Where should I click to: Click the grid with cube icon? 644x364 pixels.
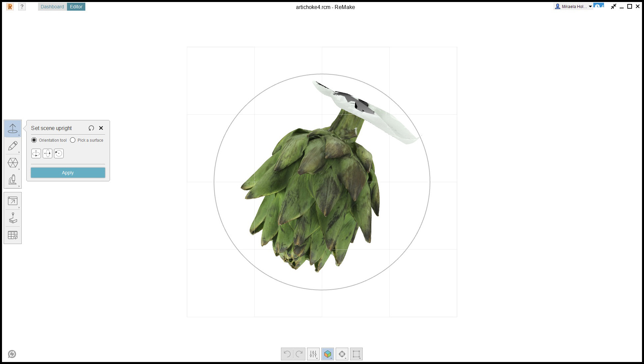13,235
